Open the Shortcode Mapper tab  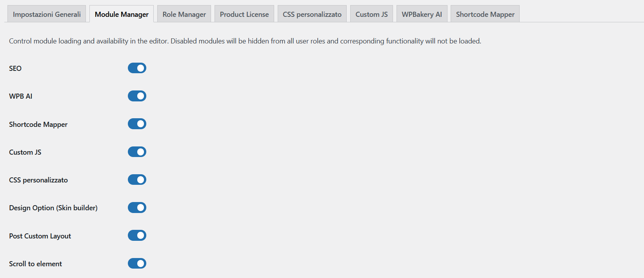tap(485, 14)
